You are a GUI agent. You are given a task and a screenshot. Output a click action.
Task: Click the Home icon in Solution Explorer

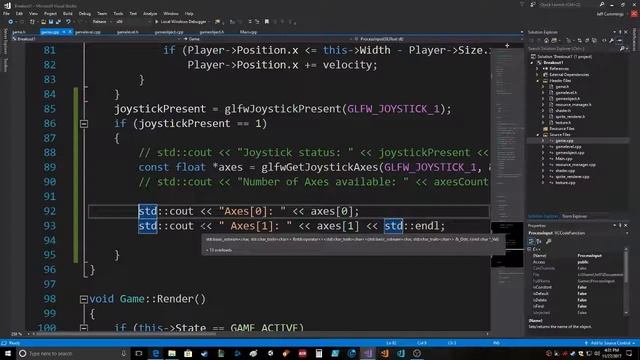coord(547,41)
